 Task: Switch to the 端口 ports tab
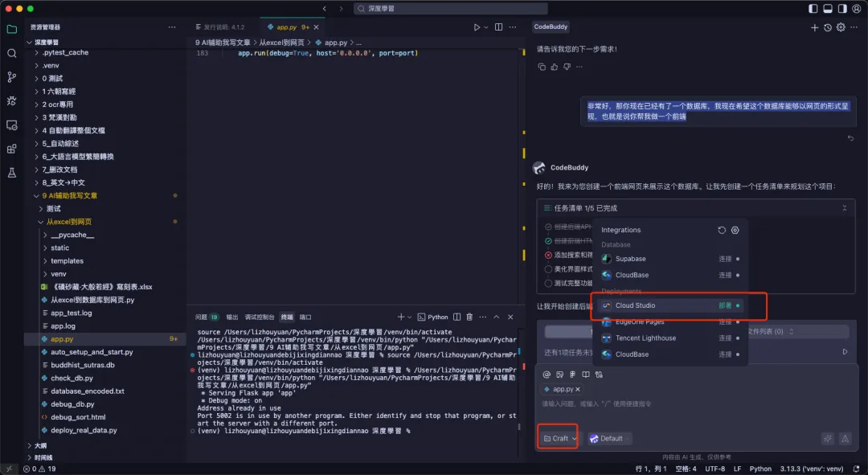(x=305, y=317)
